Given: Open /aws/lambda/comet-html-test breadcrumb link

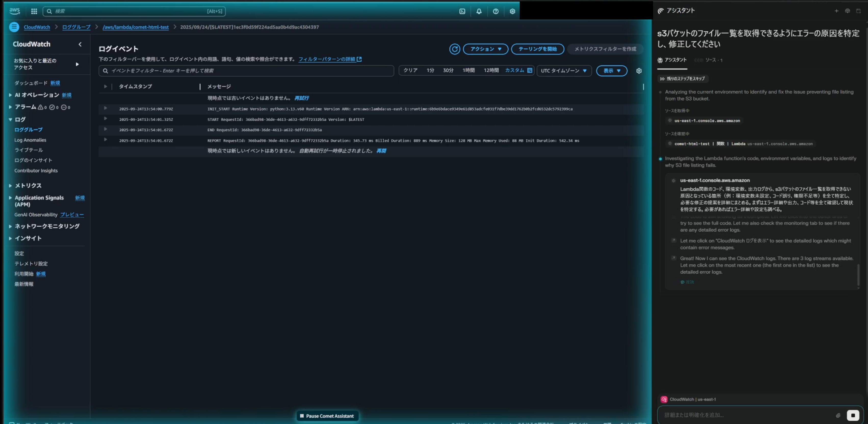Looking at the screenshot, I should point(135,27).
